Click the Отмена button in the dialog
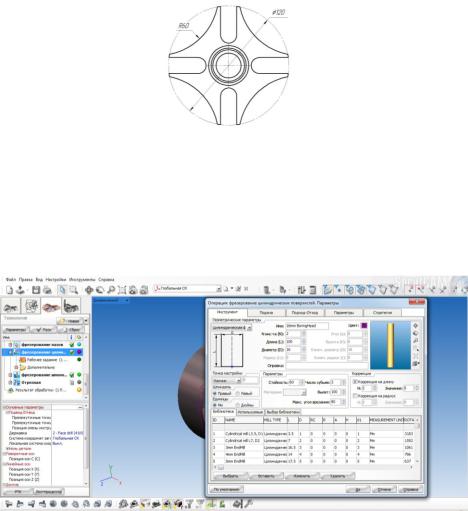This screenshot has height=511, width=468. [x=384, y=490]
